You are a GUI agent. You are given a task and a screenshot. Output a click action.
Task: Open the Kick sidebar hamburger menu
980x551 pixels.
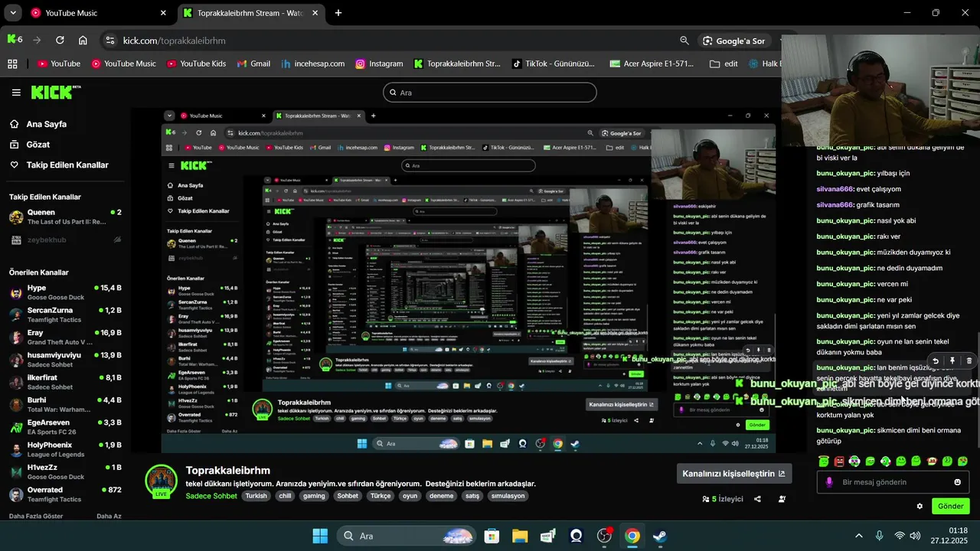coord(16,93)
